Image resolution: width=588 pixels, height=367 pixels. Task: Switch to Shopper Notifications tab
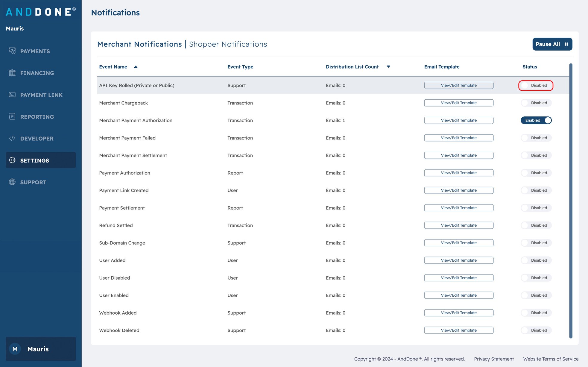pos(228,44)
